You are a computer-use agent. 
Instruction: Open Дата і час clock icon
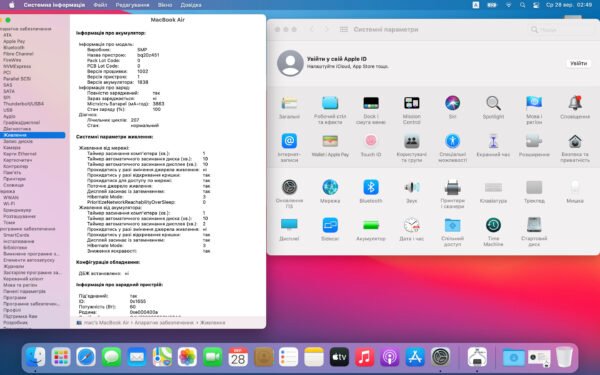click(411, 225)
